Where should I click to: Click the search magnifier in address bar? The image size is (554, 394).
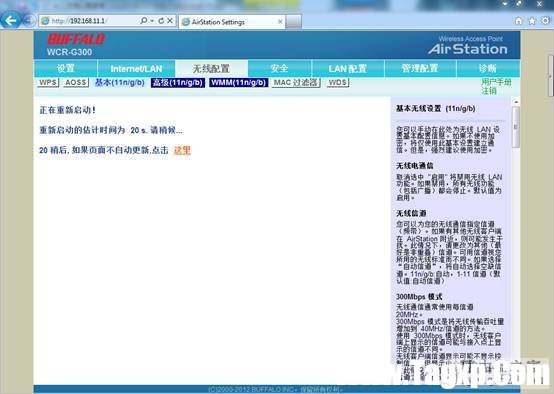point(144,21)
